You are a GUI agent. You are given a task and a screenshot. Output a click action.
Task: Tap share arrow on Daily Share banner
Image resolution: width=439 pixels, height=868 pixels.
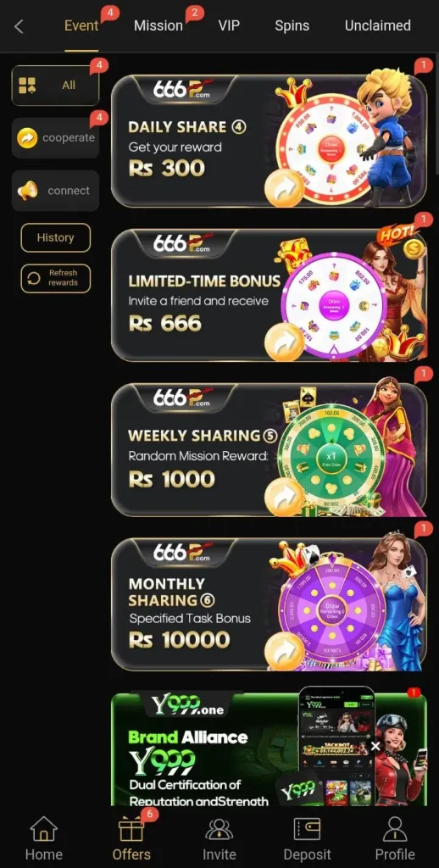(x=283, y=188)
